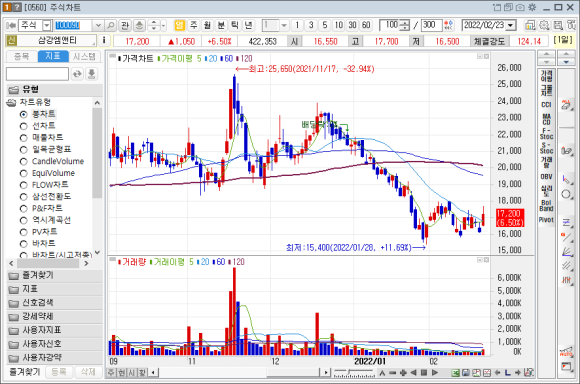Click the stock search magnifier icon
This screenshot has width=580, height=384.
click(110, 25)
